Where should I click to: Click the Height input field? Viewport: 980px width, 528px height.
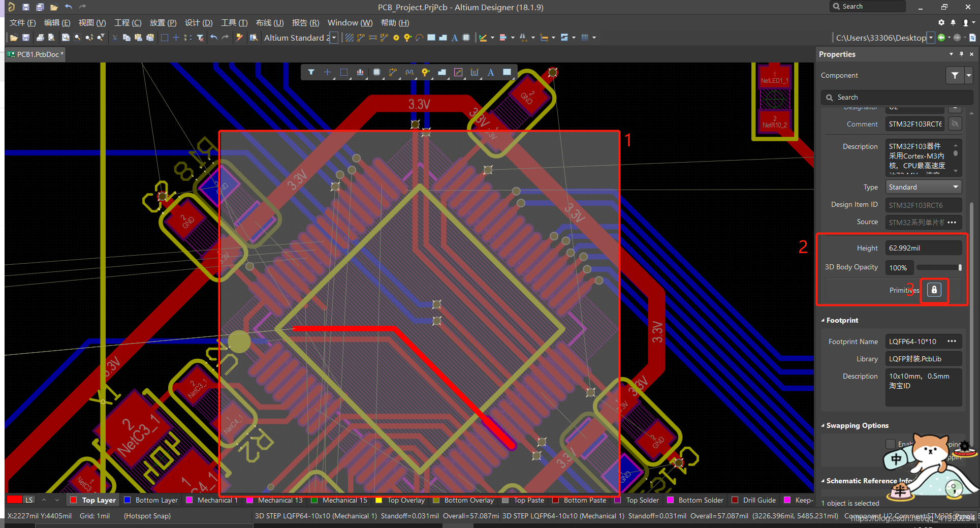923,248
